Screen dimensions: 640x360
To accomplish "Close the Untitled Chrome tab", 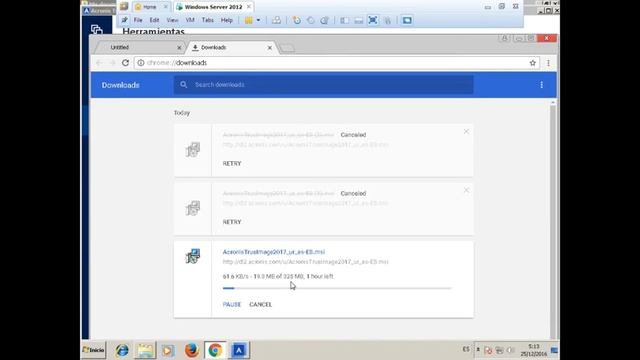I will (x=179, y=48).
